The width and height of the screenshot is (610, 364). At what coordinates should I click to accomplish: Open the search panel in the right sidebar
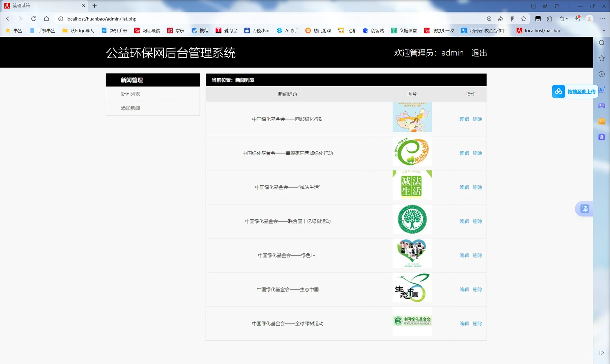pyautogui.click(x=601, y=43)
